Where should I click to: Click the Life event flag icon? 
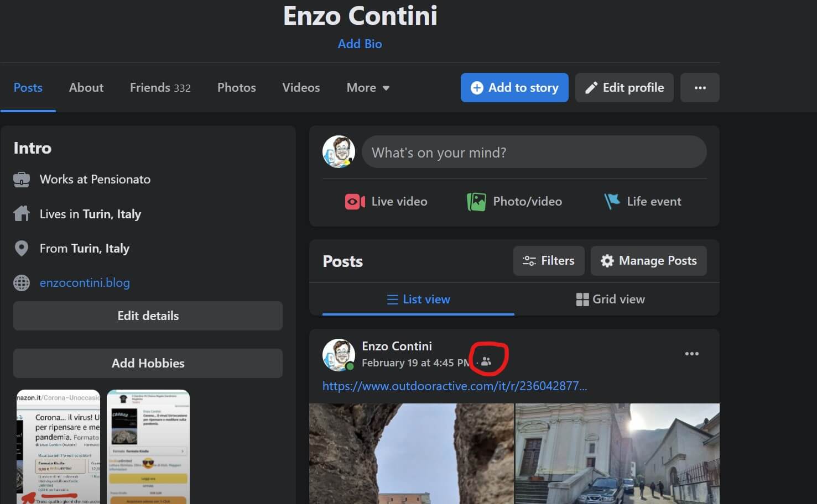click(x=612, y=201)
